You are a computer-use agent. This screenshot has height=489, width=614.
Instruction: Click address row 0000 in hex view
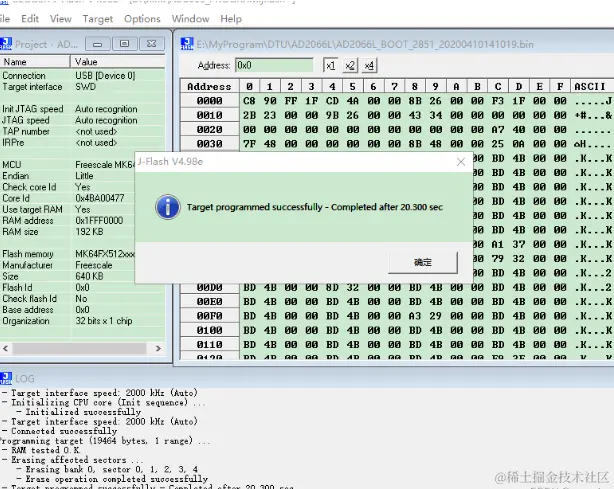209,101
